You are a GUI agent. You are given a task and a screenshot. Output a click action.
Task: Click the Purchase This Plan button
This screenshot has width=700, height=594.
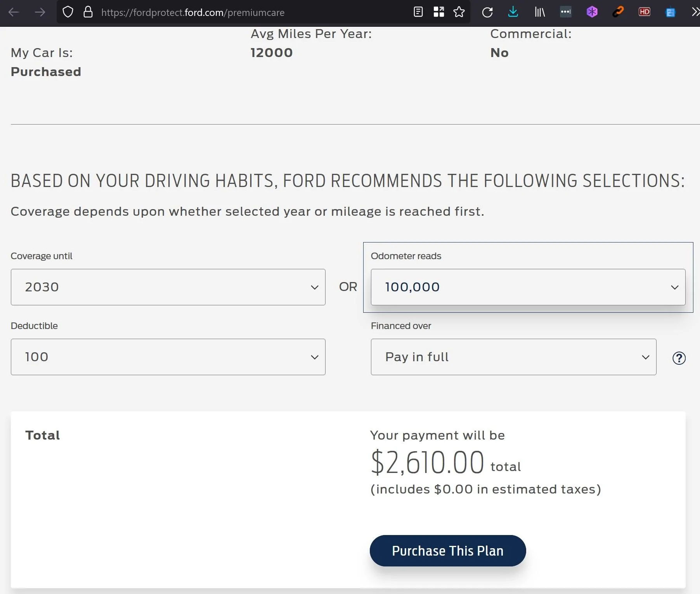tap(448, 551)
